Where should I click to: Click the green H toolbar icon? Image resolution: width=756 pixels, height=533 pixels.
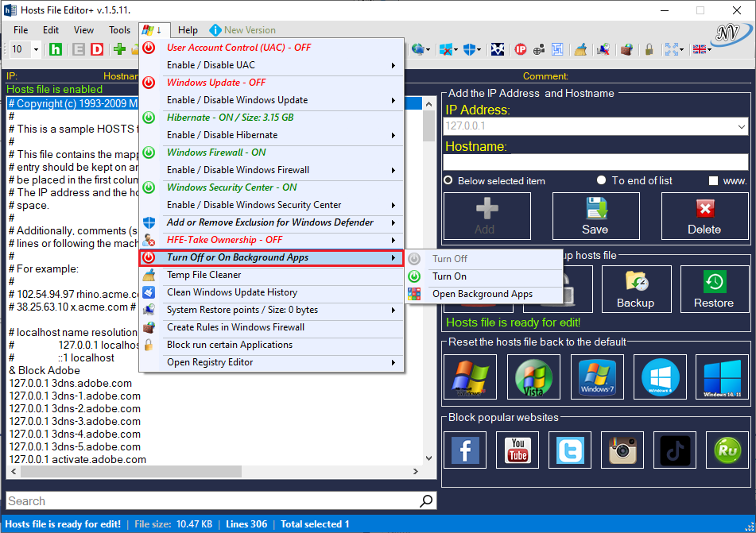[x=56, y=49]
